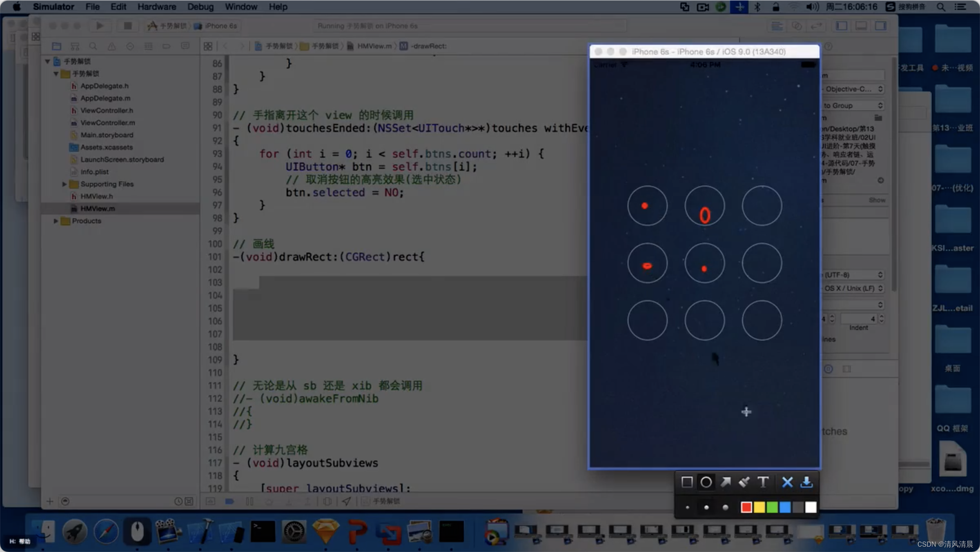980x552 pixels.
Task: Open the Project navigator folder icon
Action: click(x=56, y=46)
